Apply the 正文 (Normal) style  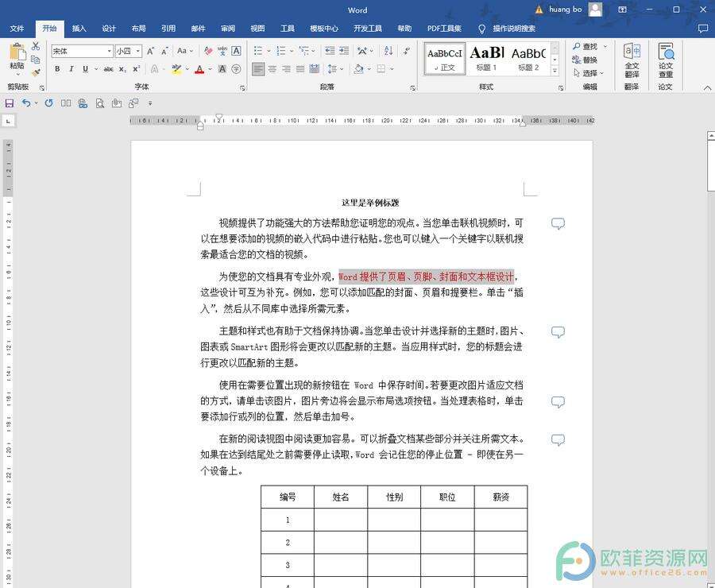click(x=445, y=58)
